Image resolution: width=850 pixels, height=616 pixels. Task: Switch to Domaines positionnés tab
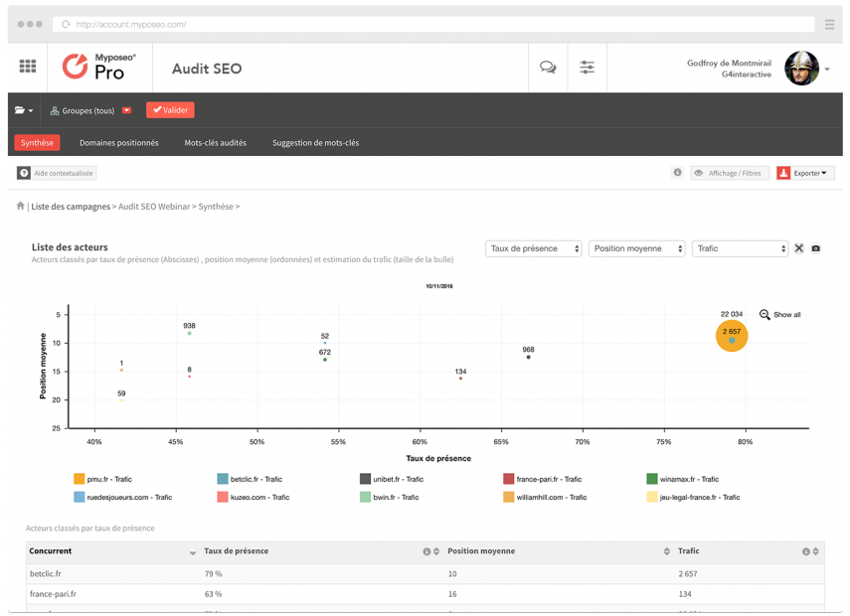pyautogui.click(x=119, y=143)
